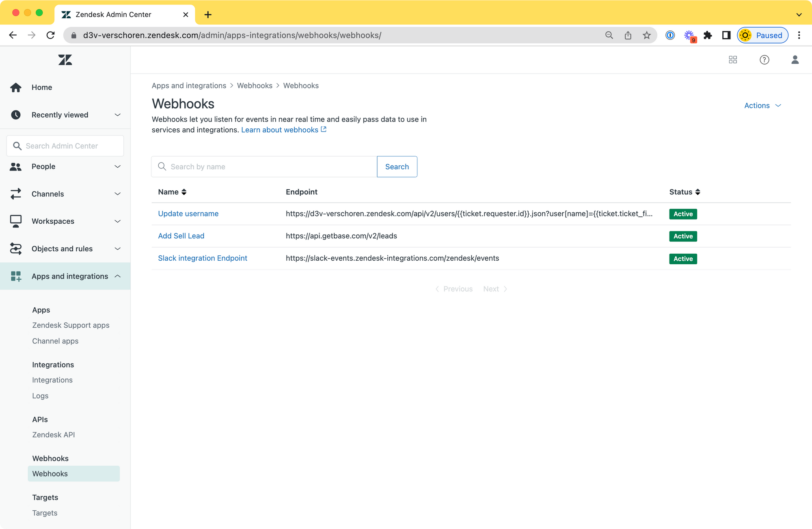Select Targets in the sidebar
Image resolution: width=812 pixels, height=529 pixels.
45,513
